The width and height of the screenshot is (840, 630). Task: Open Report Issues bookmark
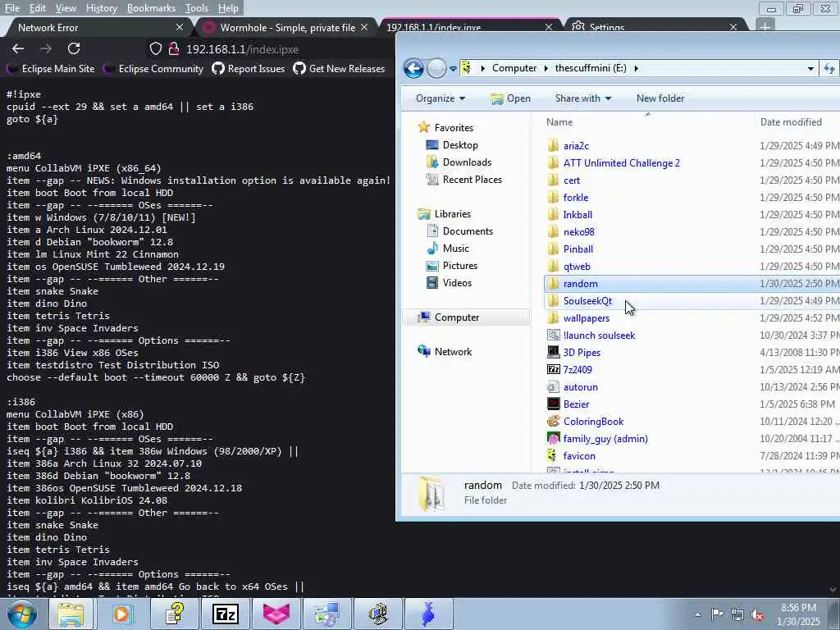248,69
